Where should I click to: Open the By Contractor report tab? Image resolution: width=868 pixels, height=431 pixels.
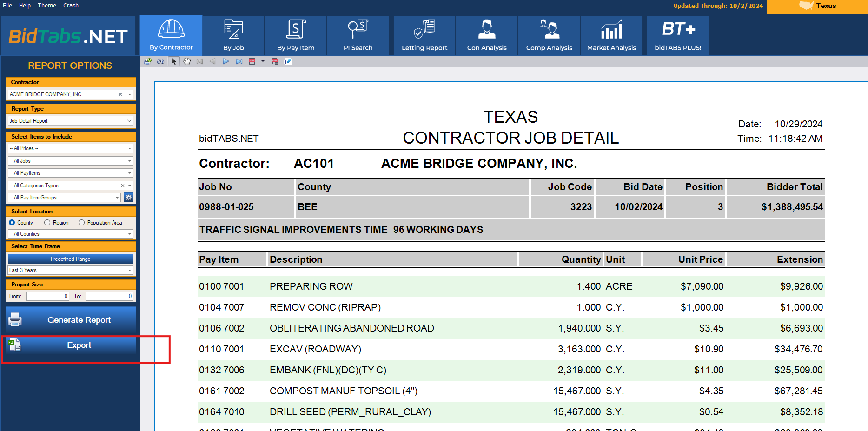coord(171,35)
